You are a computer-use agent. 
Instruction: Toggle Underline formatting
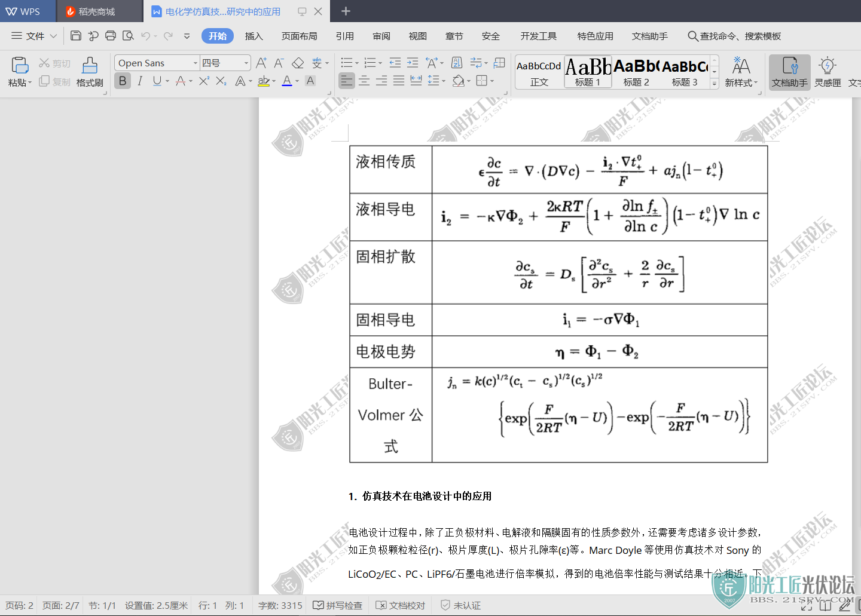[x=157, y=81]
